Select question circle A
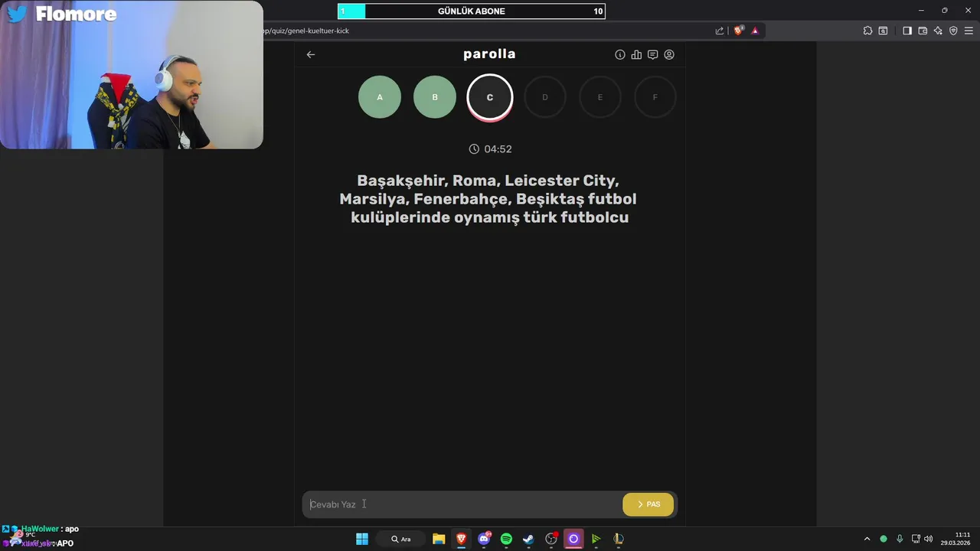Screen dimensions: 980x551 [380, 97]
